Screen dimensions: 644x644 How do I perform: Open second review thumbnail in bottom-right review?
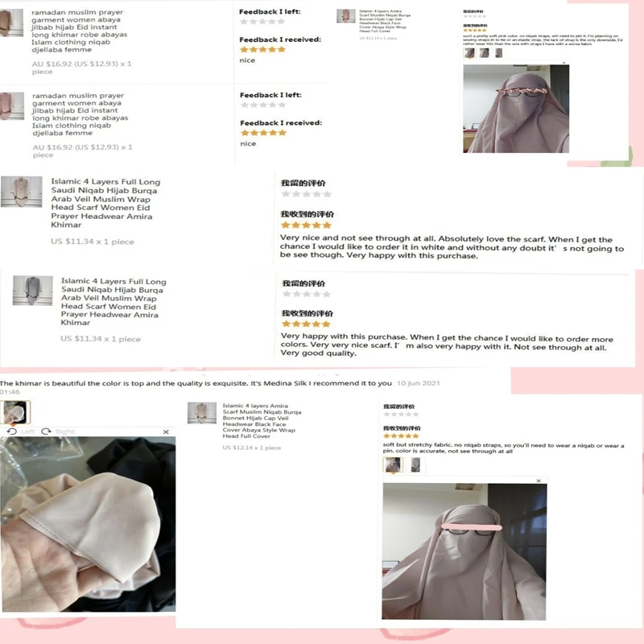[415, 464]
